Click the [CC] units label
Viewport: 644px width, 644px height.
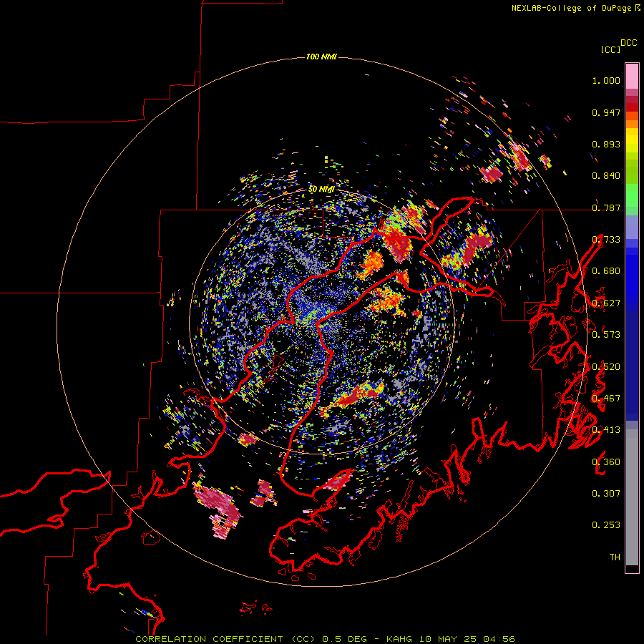point(610,49)
